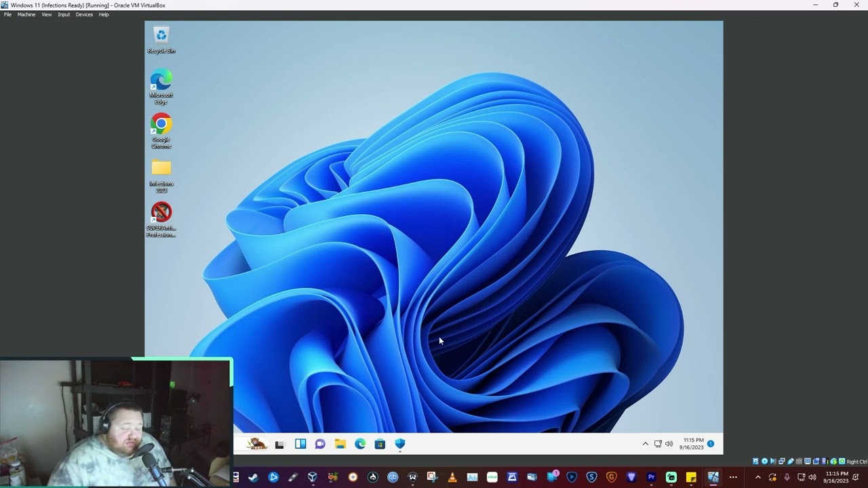Open host clock showing 9/16/2023

835,477
